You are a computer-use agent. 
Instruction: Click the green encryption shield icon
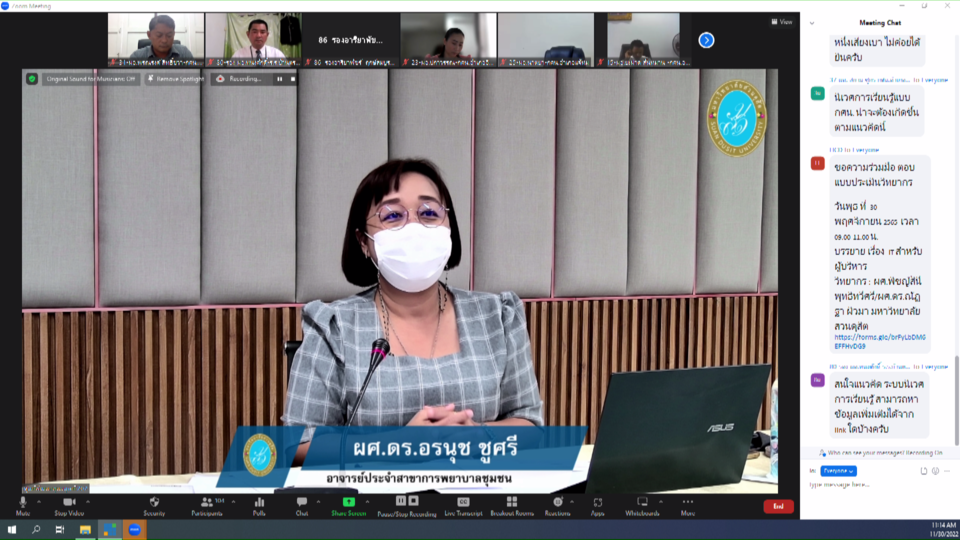point(32,79)
